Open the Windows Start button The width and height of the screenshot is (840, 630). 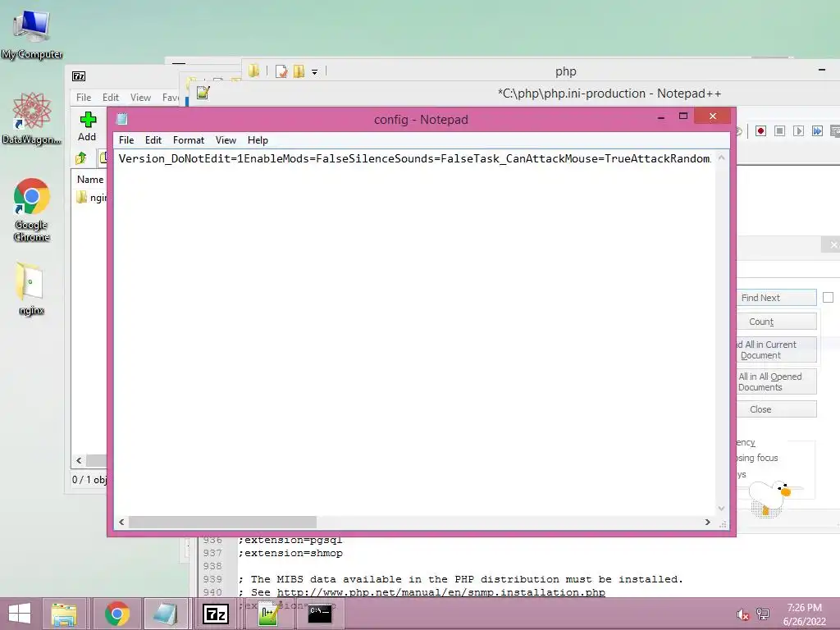point(20,614)
